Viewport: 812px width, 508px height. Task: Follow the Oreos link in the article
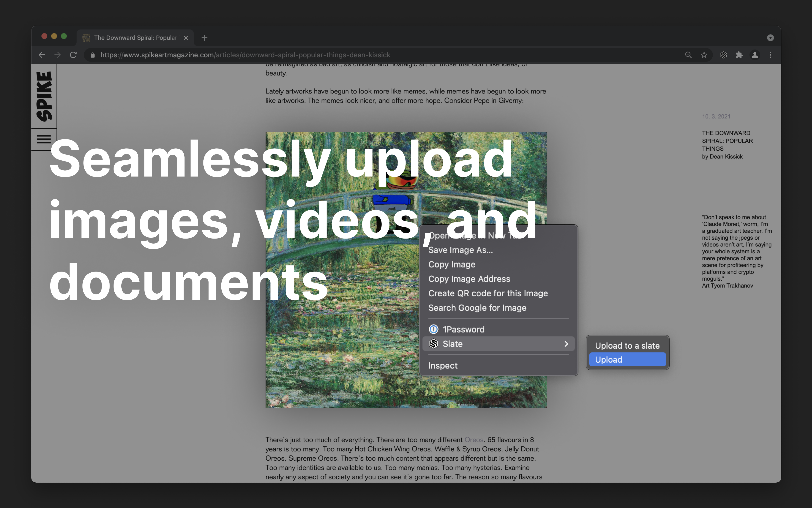474,439
